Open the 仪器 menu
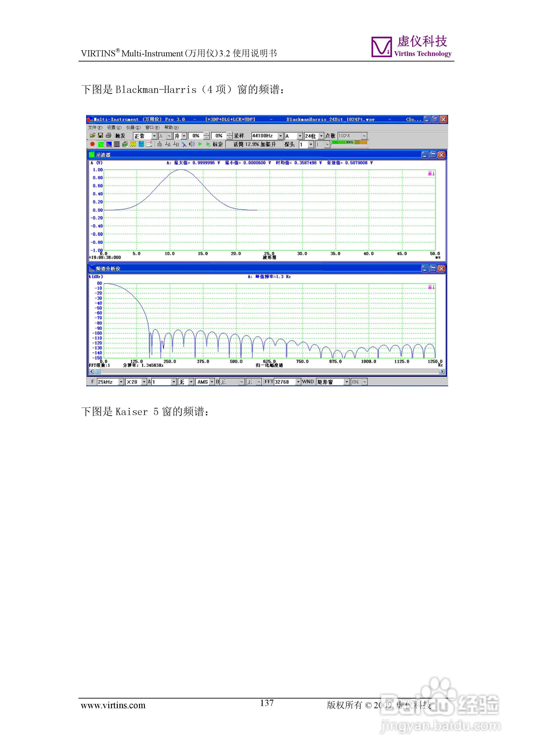Screen dimensions: 534x756 point(133,128)
